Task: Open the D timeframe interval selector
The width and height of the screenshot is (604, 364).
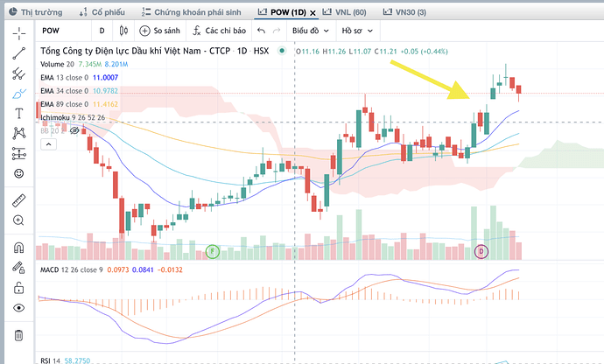Action: [102, 31]
